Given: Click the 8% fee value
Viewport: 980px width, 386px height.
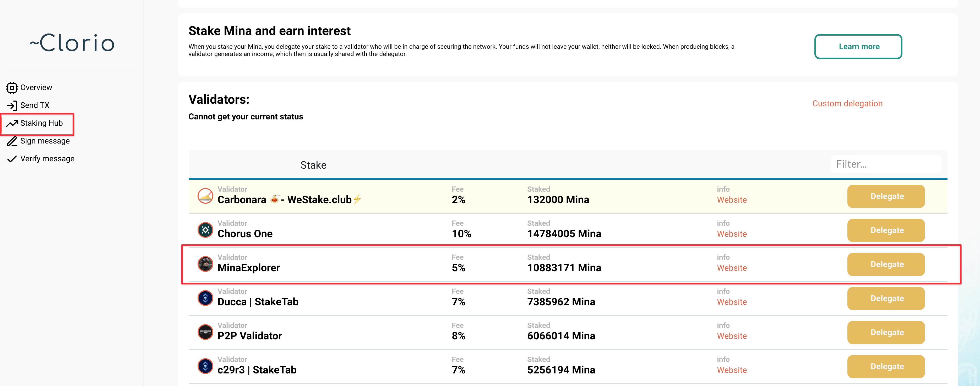Looking at the screenshot, I should [458, 336].
